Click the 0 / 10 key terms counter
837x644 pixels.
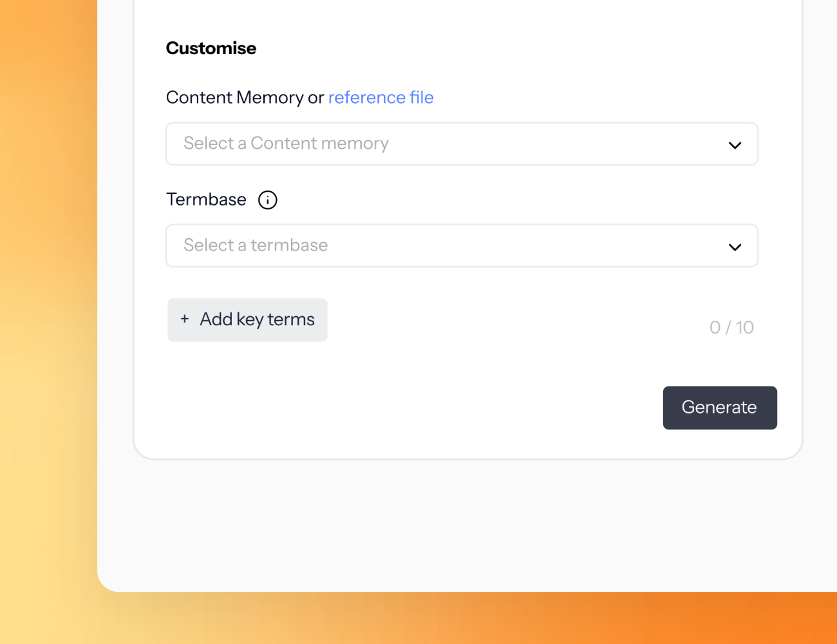(x=731, y=328)
